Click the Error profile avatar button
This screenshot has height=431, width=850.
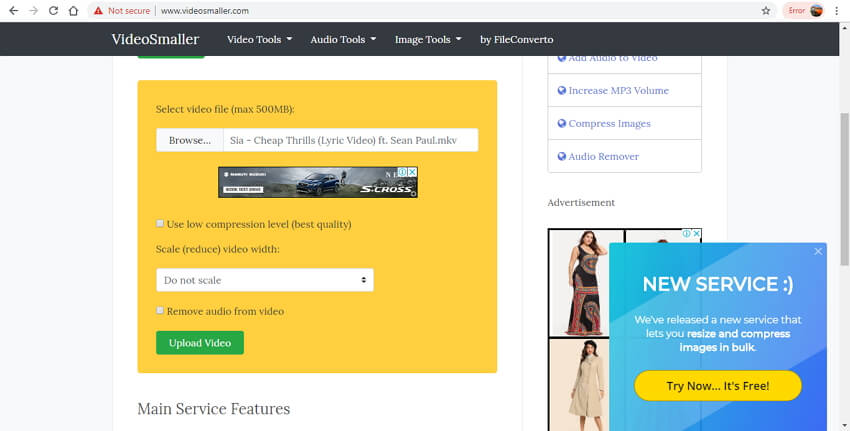[805, 10]
